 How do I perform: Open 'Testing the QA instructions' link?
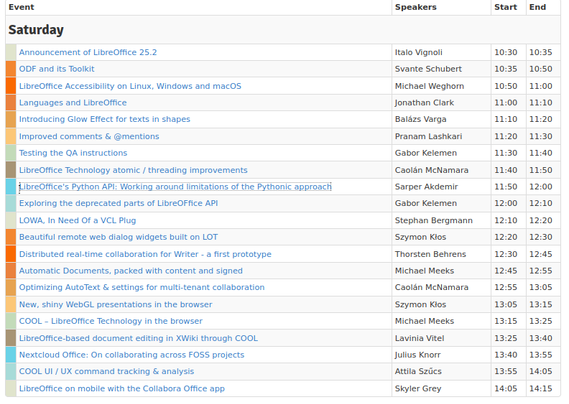tap(73, 153)
